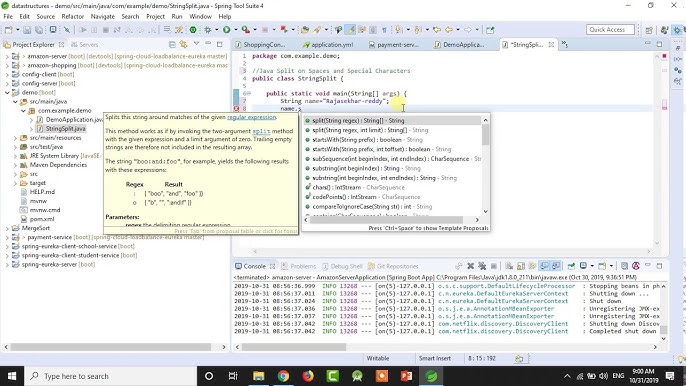Click Remove All Terminated Launches icon
This screenshot has width=686, height=386.
coord(482,266)
